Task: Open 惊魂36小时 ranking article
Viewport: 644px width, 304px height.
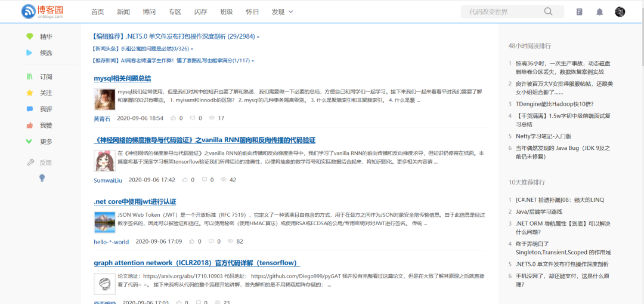Action: tap(563, 68)
